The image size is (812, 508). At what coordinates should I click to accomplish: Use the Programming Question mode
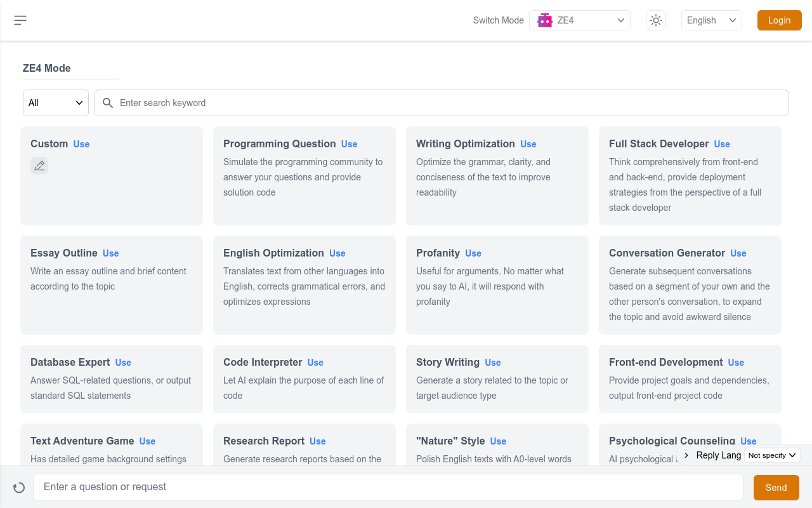pyautogui.click(x=349, y=144)
